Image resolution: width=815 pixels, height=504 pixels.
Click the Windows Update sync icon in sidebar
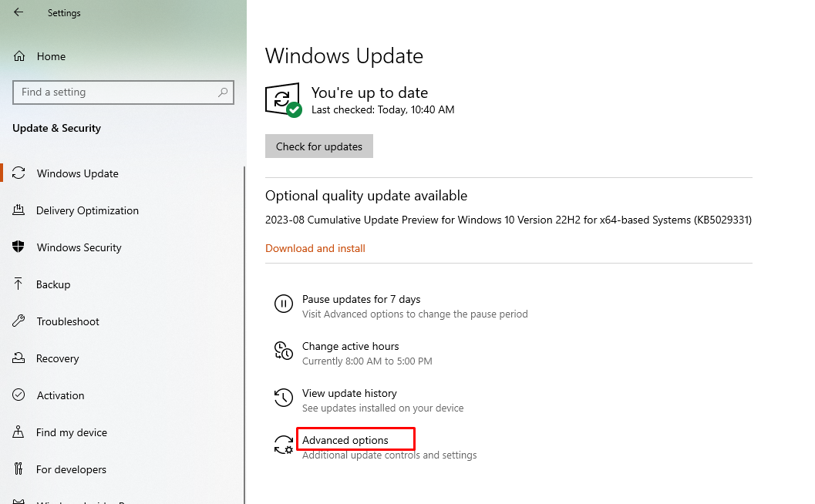tap(19, 173)
